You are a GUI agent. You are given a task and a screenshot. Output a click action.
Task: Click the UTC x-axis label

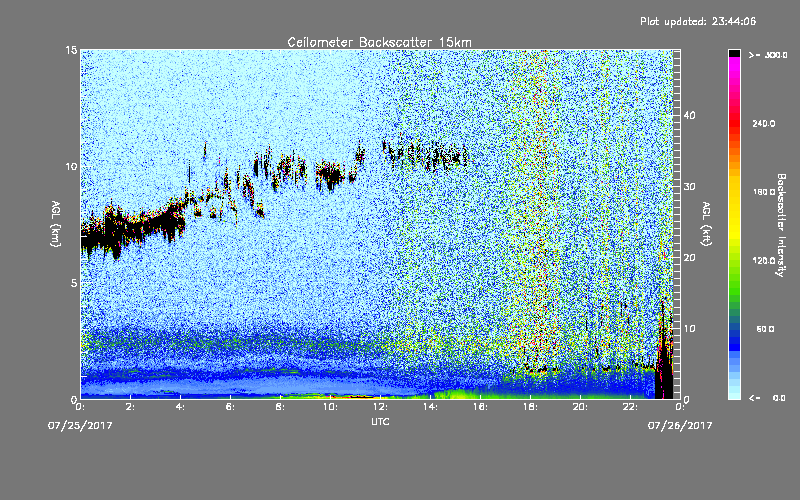point(380,421)
